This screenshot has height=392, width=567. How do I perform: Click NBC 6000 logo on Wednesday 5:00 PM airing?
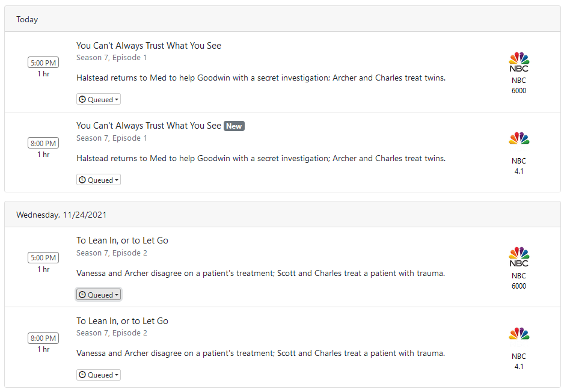pyautogui.click(x=519, y=257)
